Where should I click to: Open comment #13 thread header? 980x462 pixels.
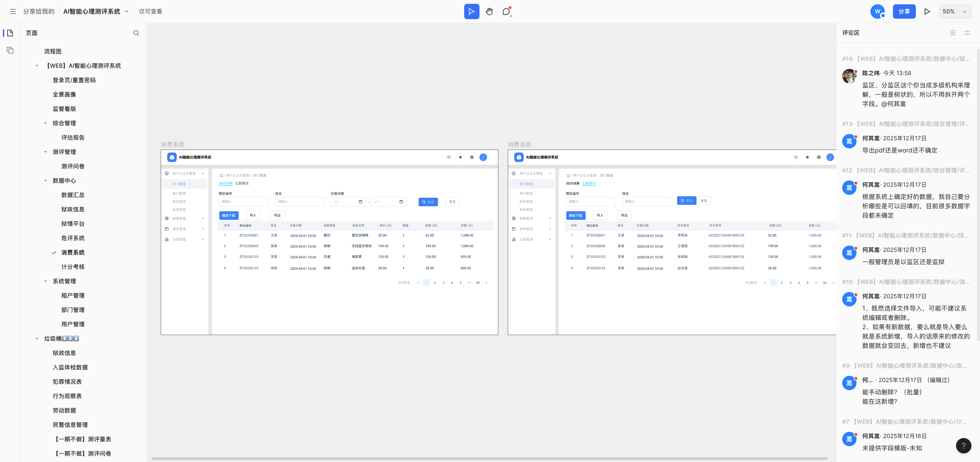point(906,124)
